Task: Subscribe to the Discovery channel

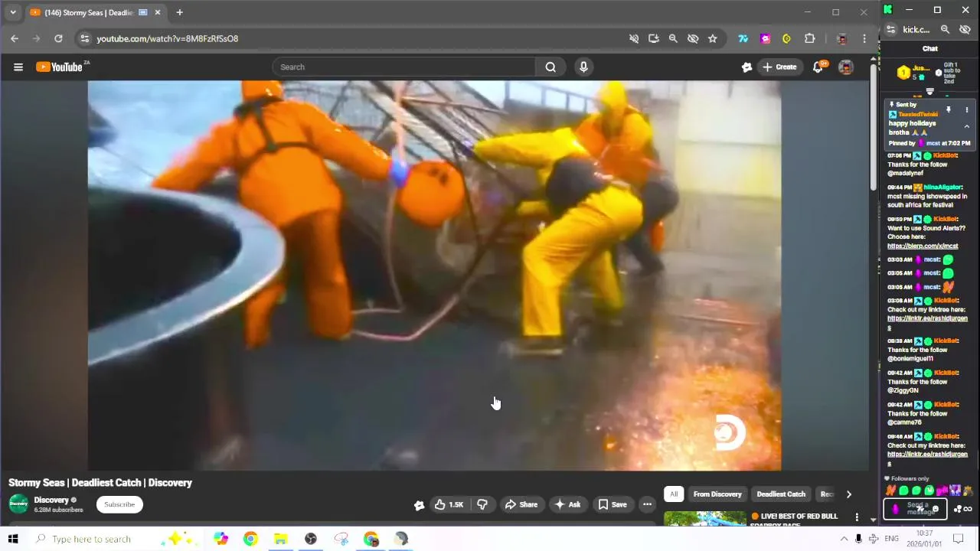Action: click(x=119, y=504)
